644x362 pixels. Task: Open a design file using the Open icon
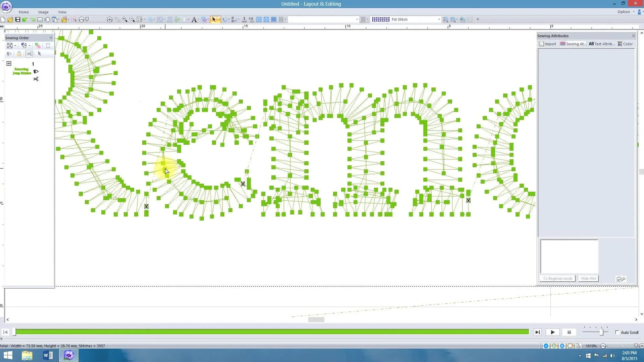(x=10, y=19)
